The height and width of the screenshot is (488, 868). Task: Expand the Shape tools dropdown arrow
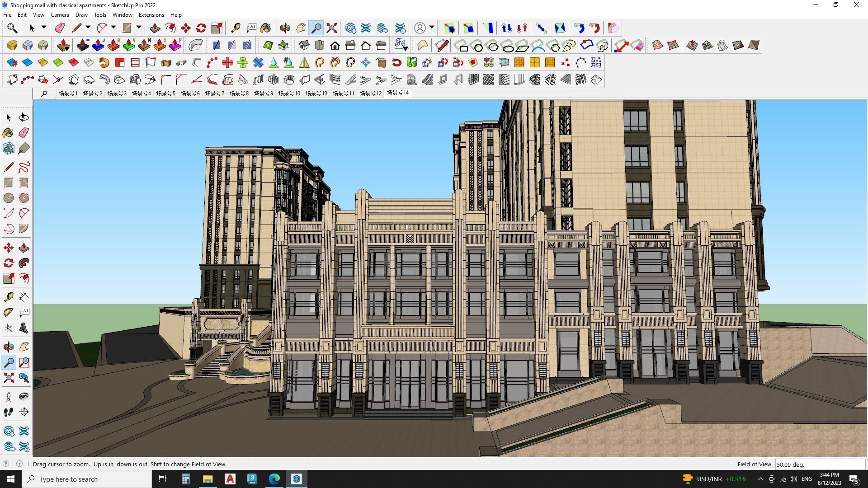click(139, 28)
